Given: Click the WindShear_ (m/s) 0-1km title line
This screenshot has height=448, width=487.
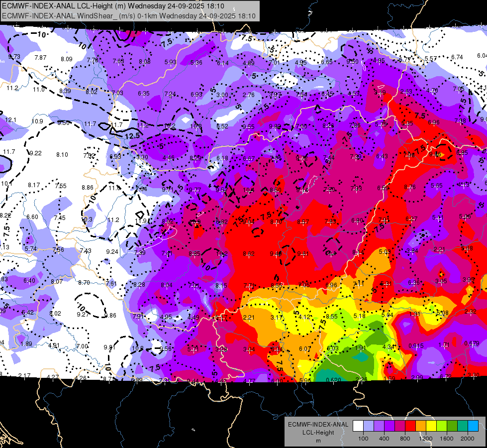Looking at the screenshot, I should click(128, 16).
